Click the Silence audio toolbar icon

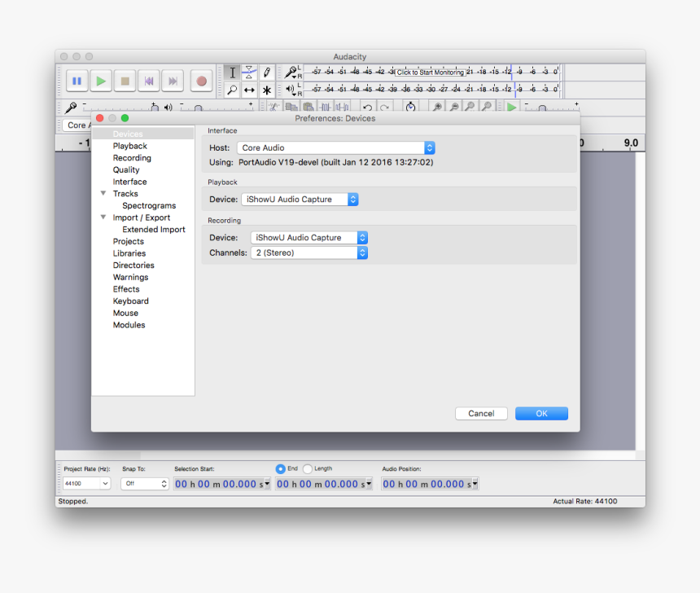point(343,108)
